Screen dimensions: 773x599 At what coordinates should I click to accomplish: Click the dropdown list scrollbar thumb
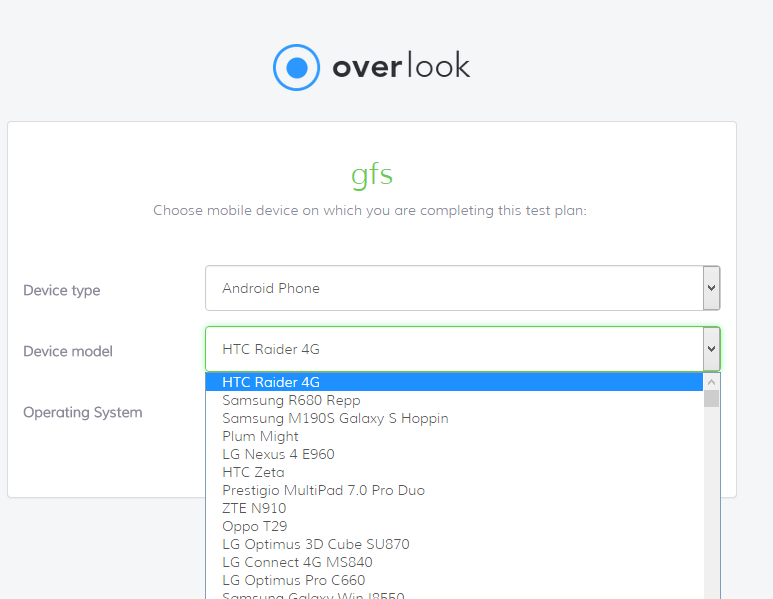[711, 398]
